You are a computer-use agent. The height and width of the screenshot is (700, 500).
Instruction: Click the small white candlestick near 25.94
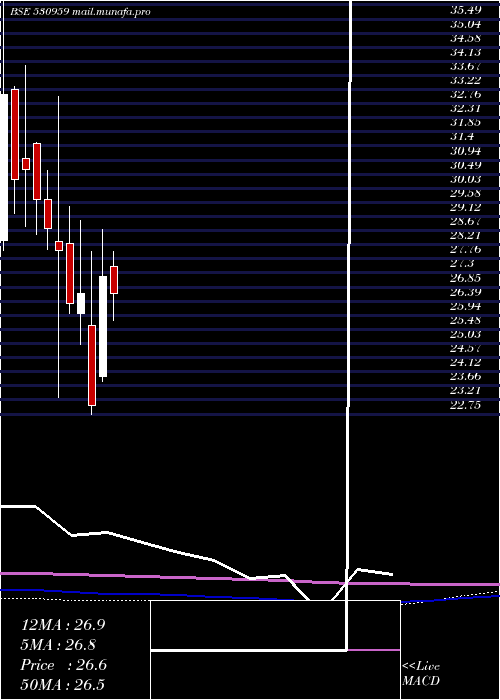[81, 304]
